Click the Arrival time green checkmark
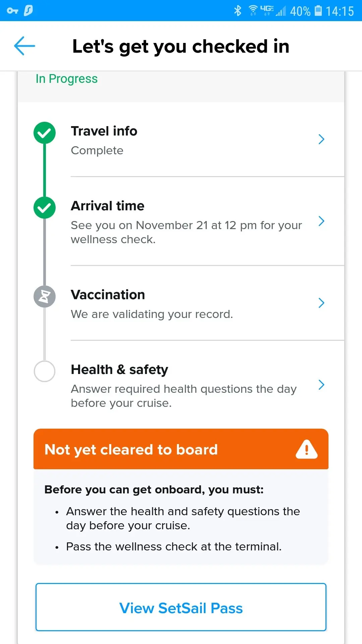The height and width of the screenshot is (644, 362). point(45,208)
